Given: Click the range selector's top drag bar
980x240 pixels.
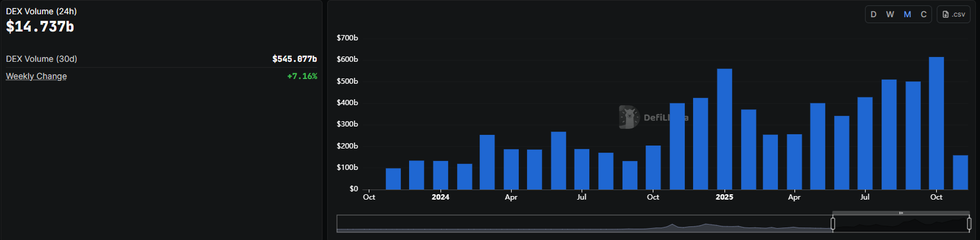Looking at the screenshot, I should click(901, 213).
